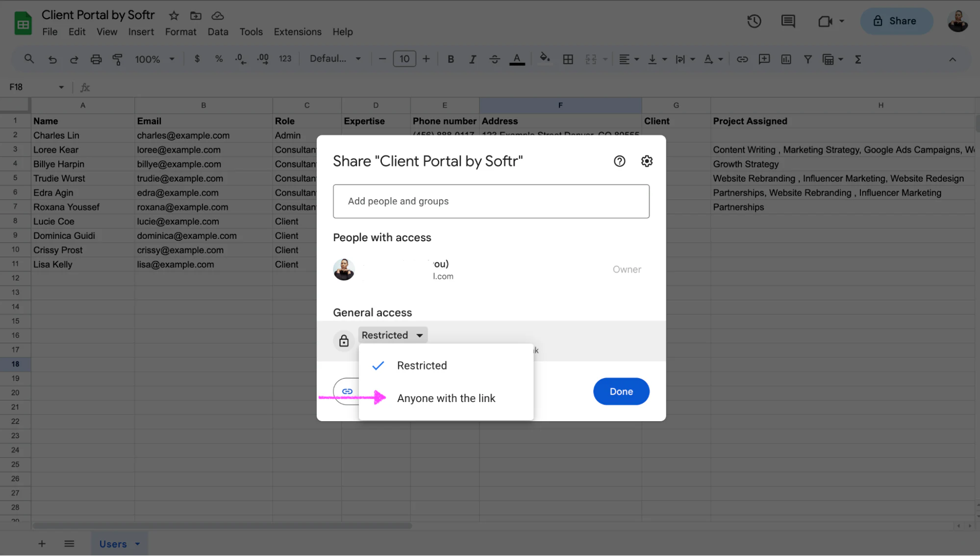Click the move to folder icon
The height and width of the screenshot is (556, 980).
coord(196,16)
